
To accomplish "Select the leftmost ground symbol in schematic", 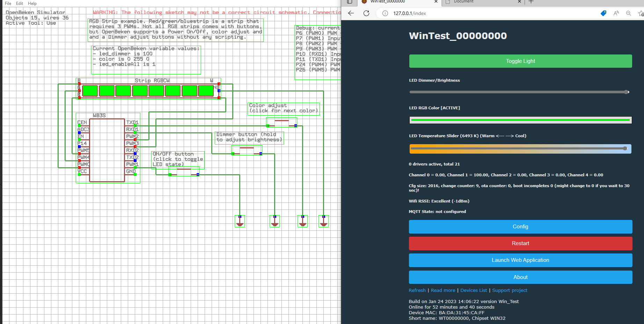I will (240, 221).
